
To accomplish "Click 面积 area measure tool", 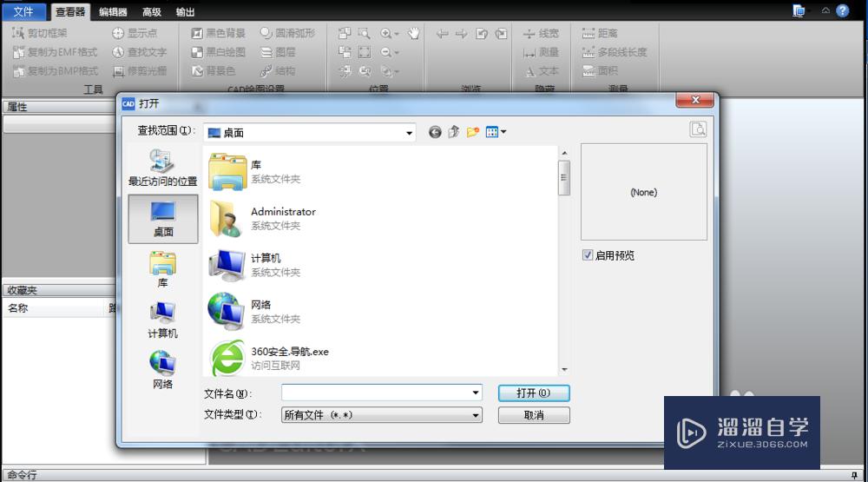I will tap(600, 71).
